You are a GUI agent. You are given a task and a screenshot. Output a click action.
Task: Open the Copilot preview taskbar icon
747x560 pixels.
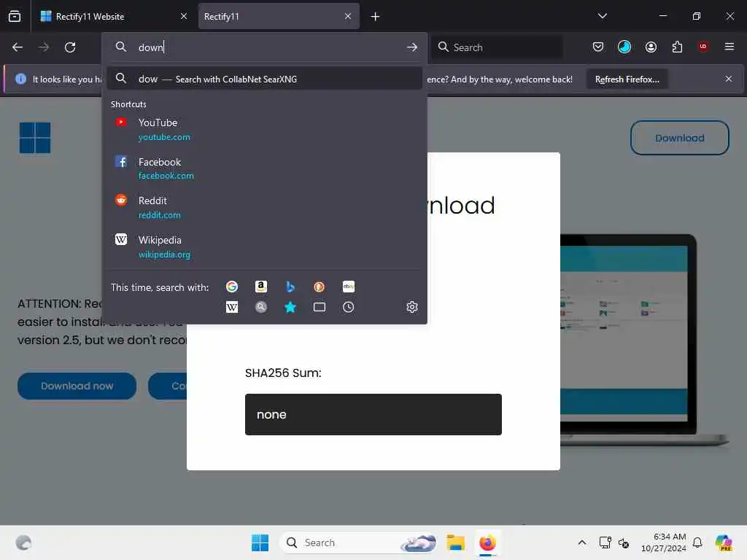(x=724, y=542)
